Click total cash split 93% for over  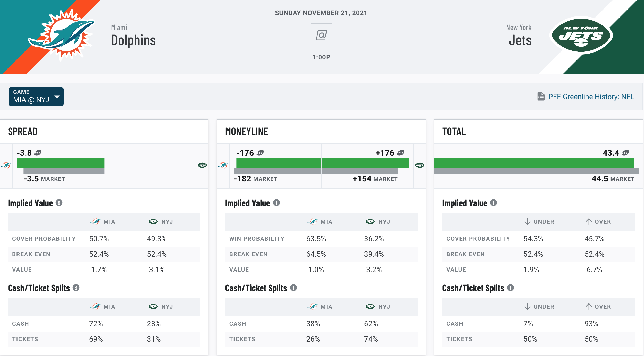(591, 324)
